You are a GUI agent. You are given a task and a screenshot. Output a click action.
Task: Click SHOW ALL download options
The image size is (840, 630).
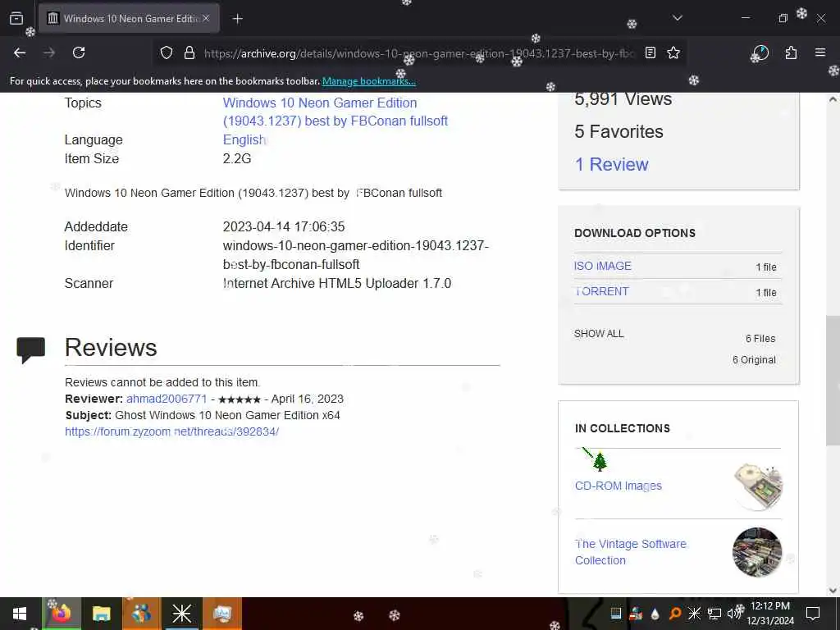(599, 334)
